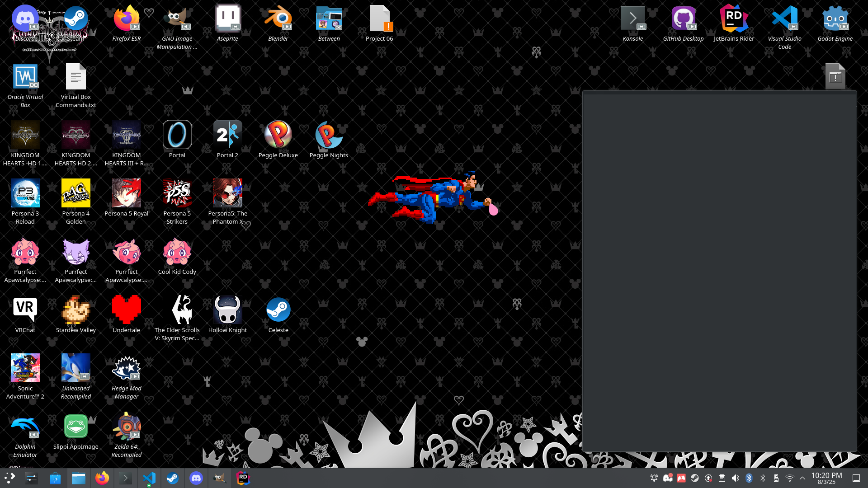The width and height of the screenshot is (868, 488).
Task: Open the removable USB device tray applet
Action: (x=776, y=478)
